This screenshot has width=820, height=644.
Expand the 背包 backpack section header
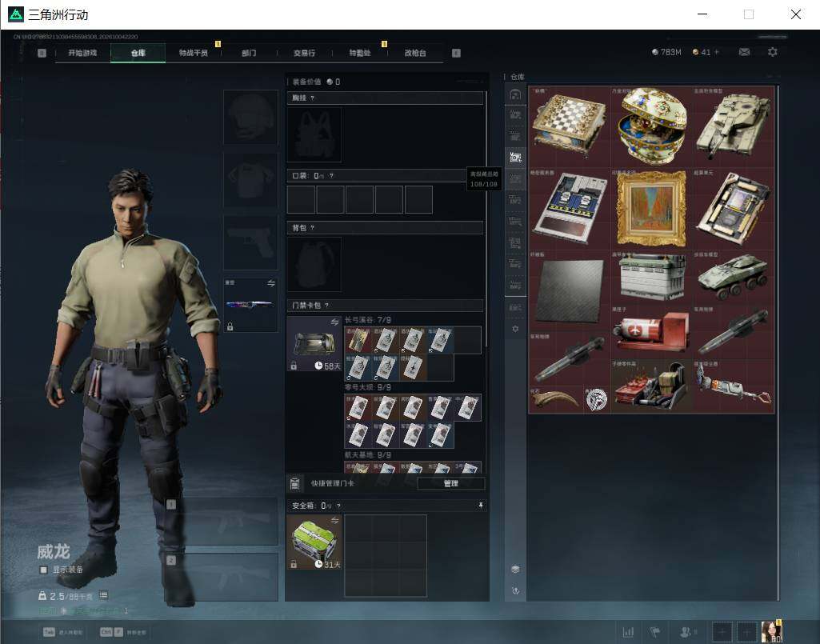(x=385, y=227)
